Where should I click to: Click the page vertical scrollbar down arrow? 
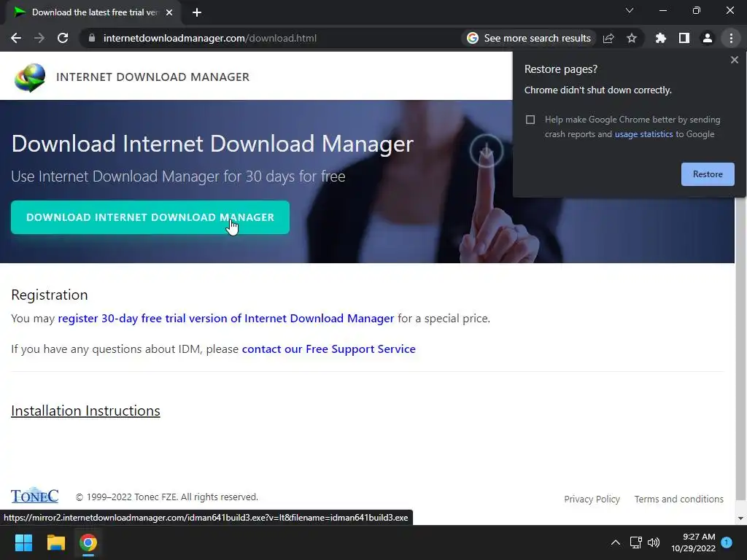click(740, 518)
